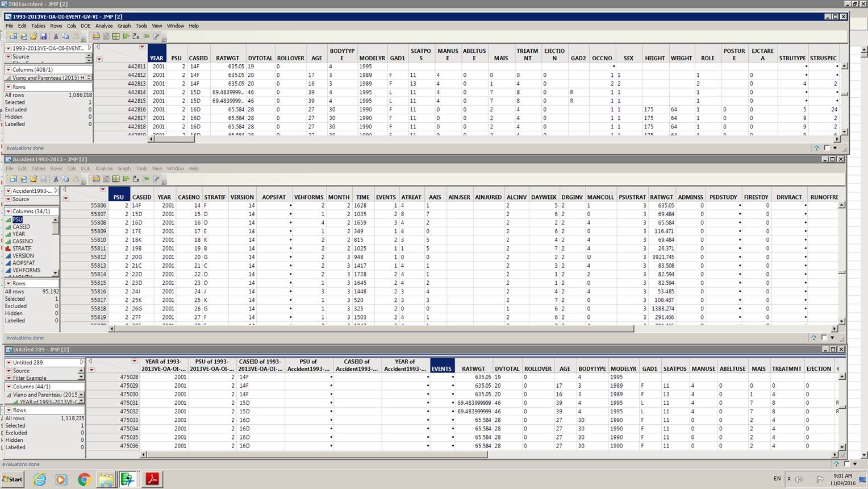
Task: Open the script editor pencil icon
Action: tap(156, 36)
